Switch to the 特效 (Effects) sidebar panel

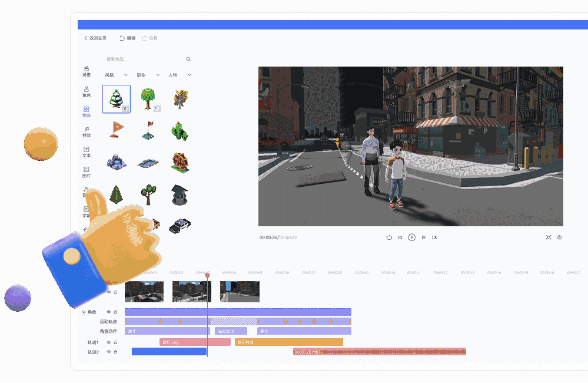(x=86, y=133)
